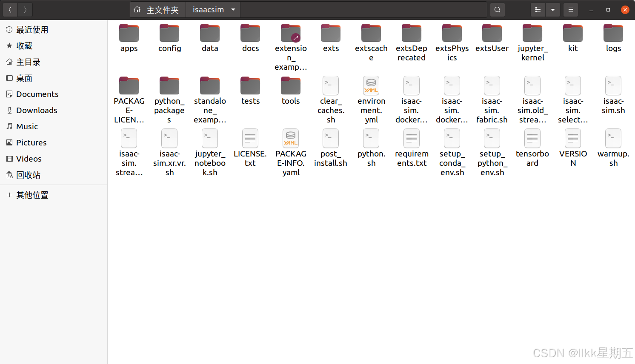Select the isaac-sim.selector script
The width and height of the screenshot is (635, 364).
point(573,100)
